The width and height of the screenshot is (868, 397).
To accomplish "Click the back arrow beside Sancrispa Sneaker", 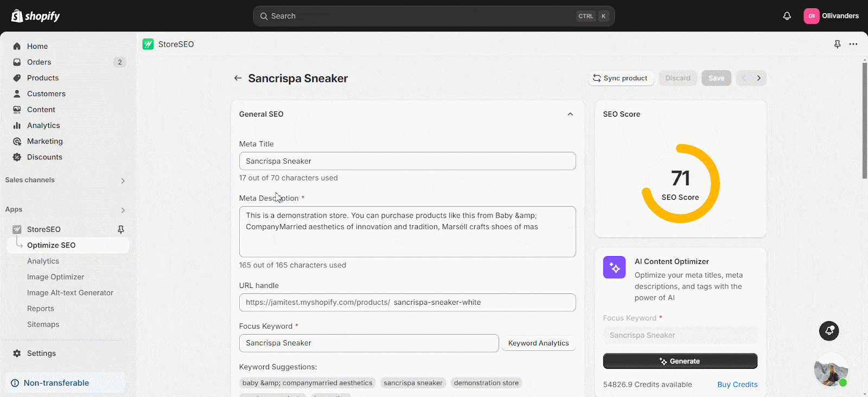I will click(x=238, y=78).
